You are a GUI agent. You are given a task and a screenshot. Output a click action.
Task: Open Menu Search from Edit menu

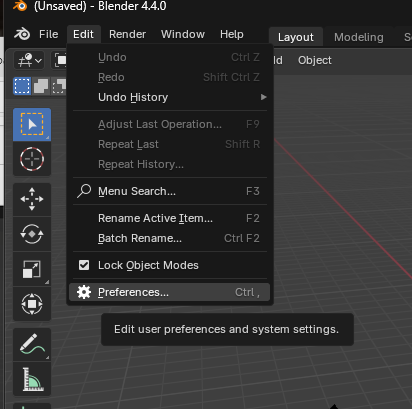point(170,191)
